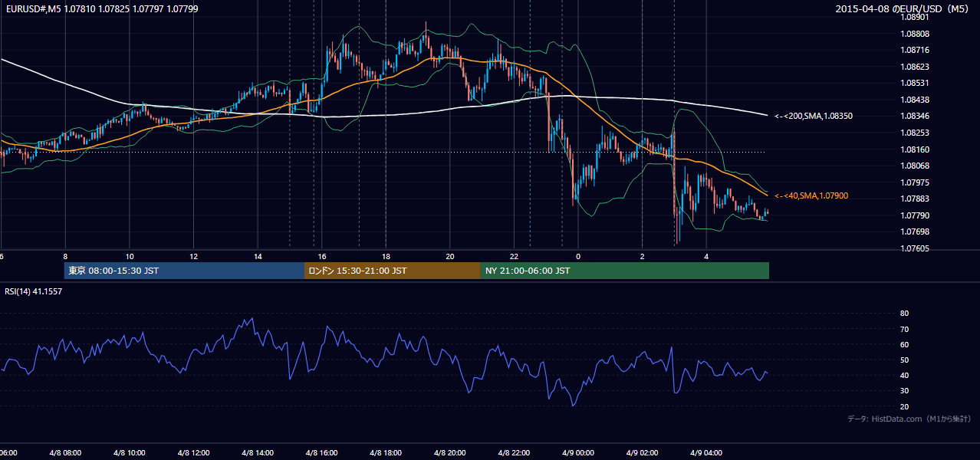The width and height of the screenshot is (980, 460).
Task: Click the 4/8 08:00 time axis label
Action: pyautogui.click(x=65, y=452)
